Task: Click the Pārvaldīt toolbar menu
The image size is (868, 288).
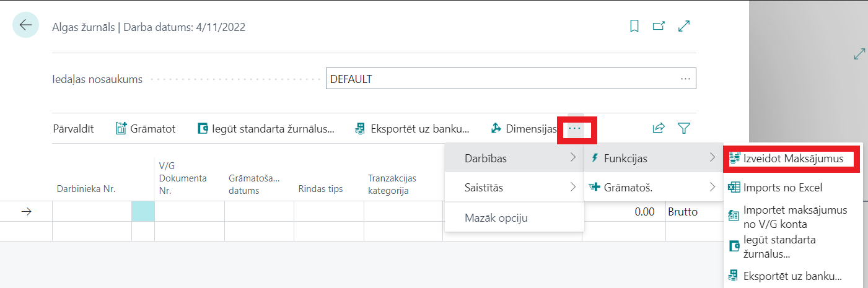Action: (x=73, y=129)
